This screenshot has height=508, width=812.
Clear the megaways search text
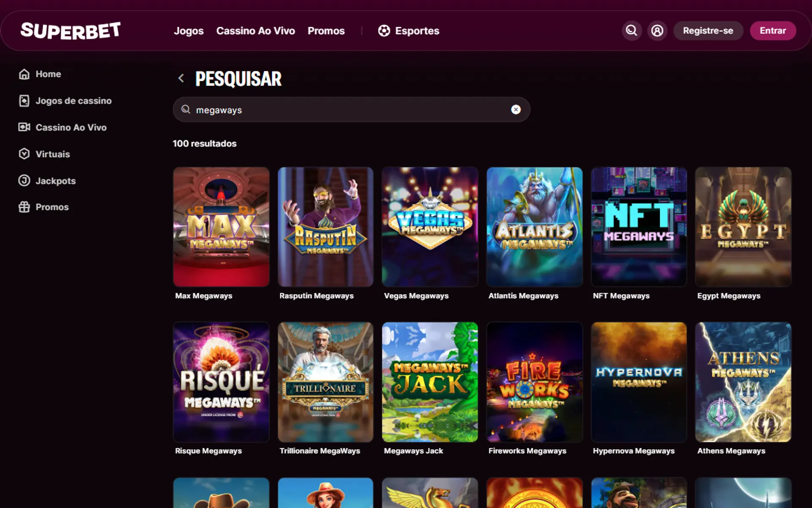pos(516,110)
